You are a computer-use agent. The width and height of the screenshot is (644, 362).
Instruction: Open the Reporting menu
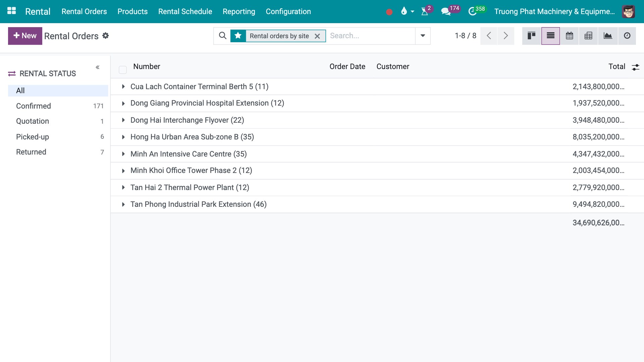point(239,11)
